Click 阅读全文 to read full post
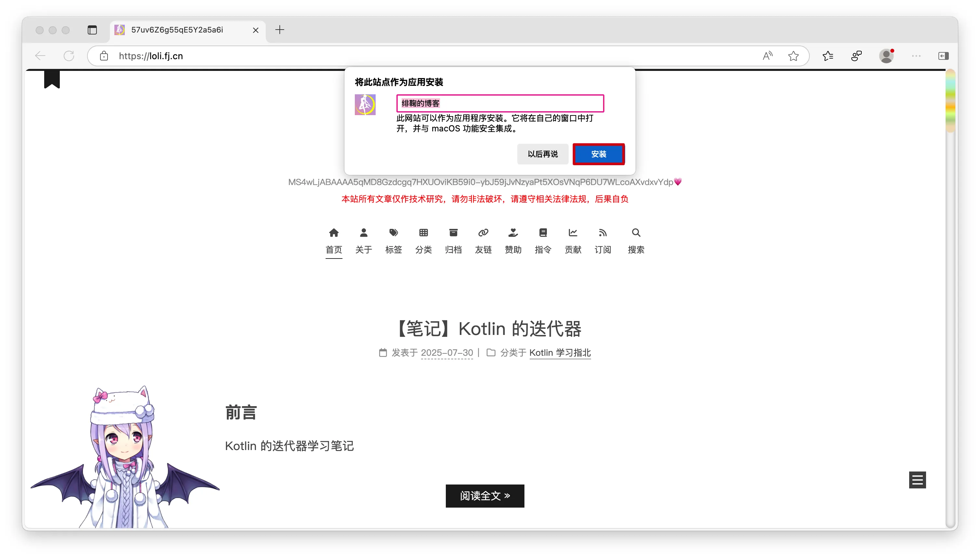Screen dimensions: 980x558 [x=484, y=496]
